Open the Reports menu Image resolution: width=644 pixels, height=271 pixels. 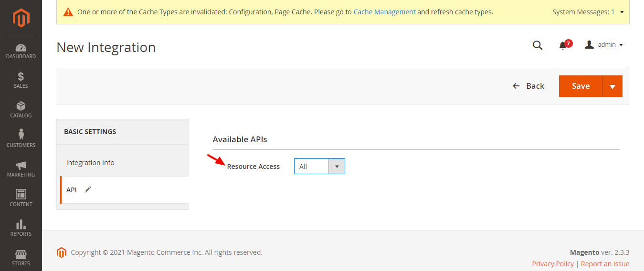click(x=21, y=228)
